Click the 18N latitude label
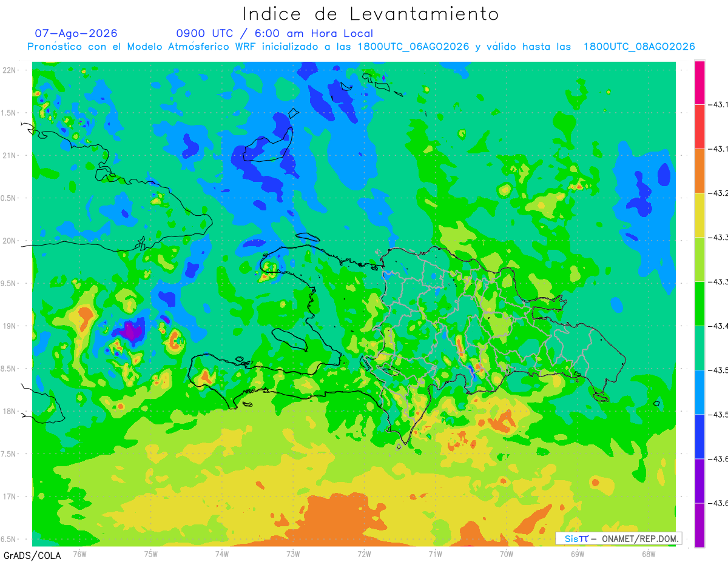728x562 pixels. (10, 411)
